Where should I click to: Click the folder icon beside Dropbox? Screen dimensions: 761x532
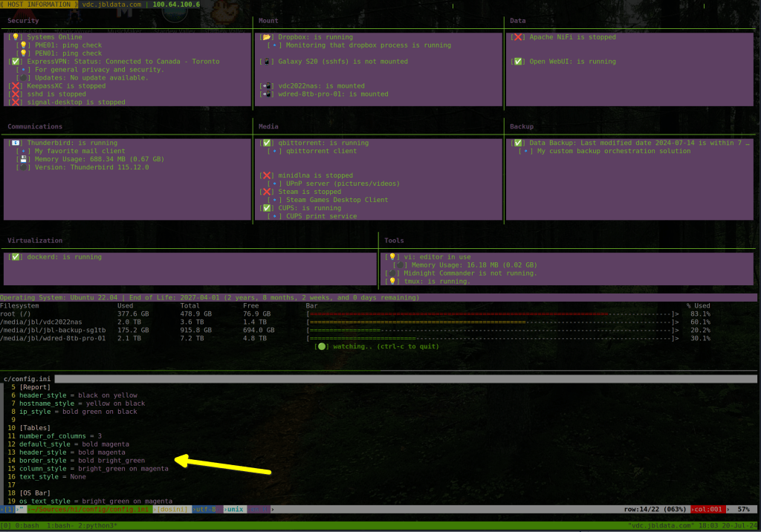[266, 37]
